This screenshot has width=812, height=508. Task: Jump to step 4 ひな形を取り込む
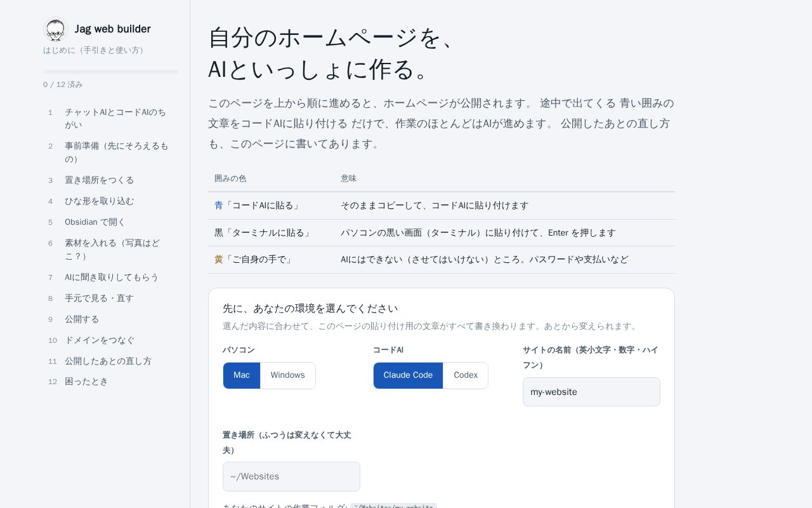point(110,201)
